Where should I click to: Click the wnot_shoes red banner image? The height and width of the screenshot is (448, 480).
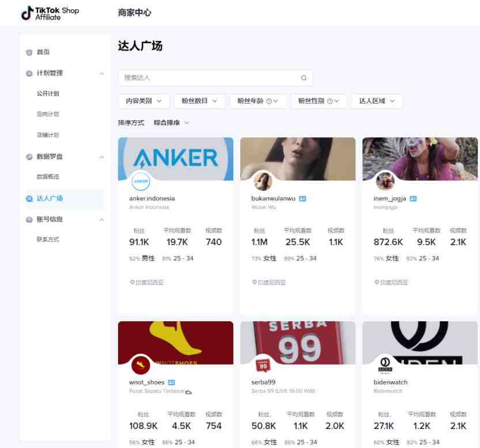tap(176, 343)
